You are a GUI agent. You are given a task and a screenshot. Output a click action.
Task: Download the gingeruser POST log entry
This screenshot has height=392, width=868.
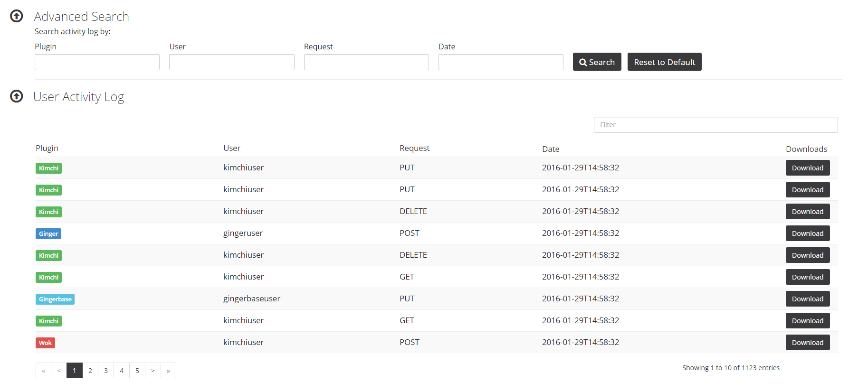[x=807, y=233]
